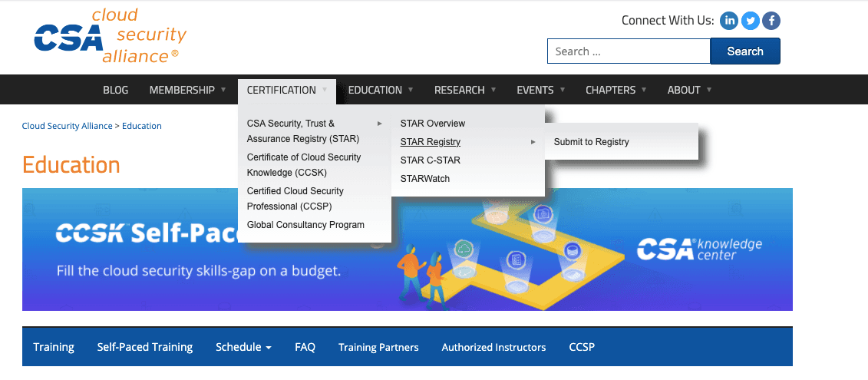The width and height of the screenshot is (868, 380).
Task: Click the CCSK Self-Paced banner image
Action: tap(408, 249)
